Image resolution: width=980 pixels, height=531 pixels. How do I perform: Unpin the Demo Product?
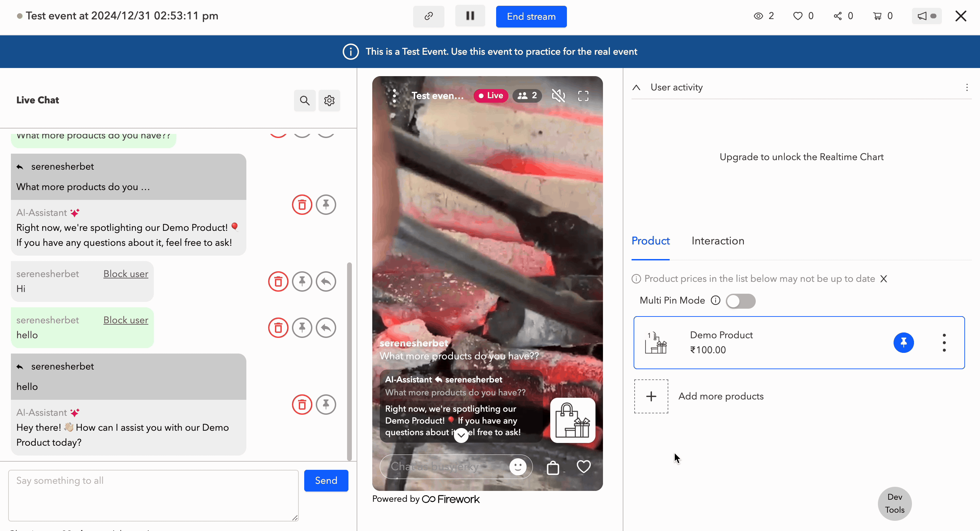pos(903,342)
